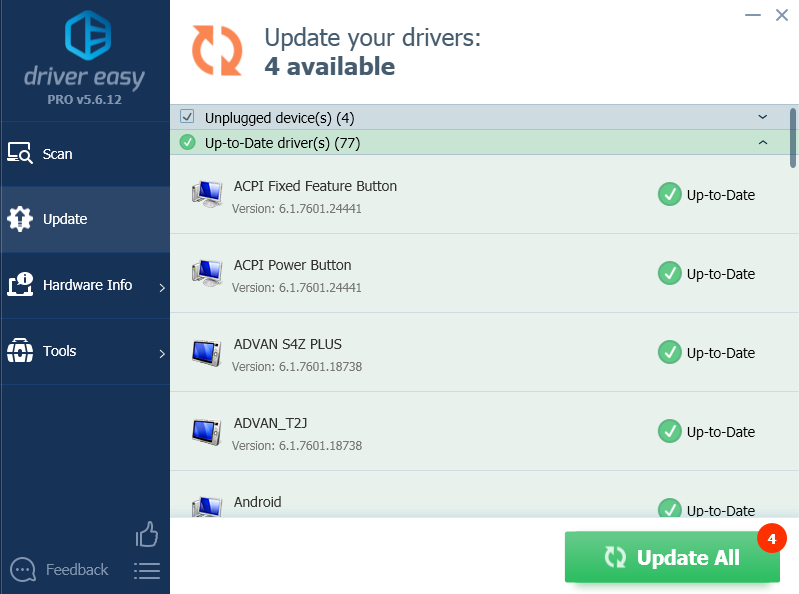The height and width of the screenshot is (594, 799).
Task: Expand the Tools submenu arrow
Action: pos(162,354)
